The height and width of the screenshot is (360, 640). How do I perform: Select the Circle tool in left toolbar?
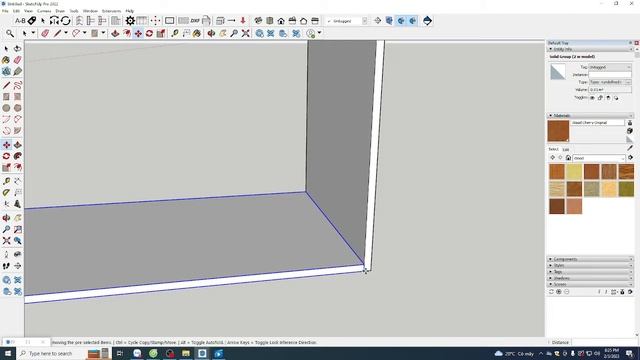point(7,108)
